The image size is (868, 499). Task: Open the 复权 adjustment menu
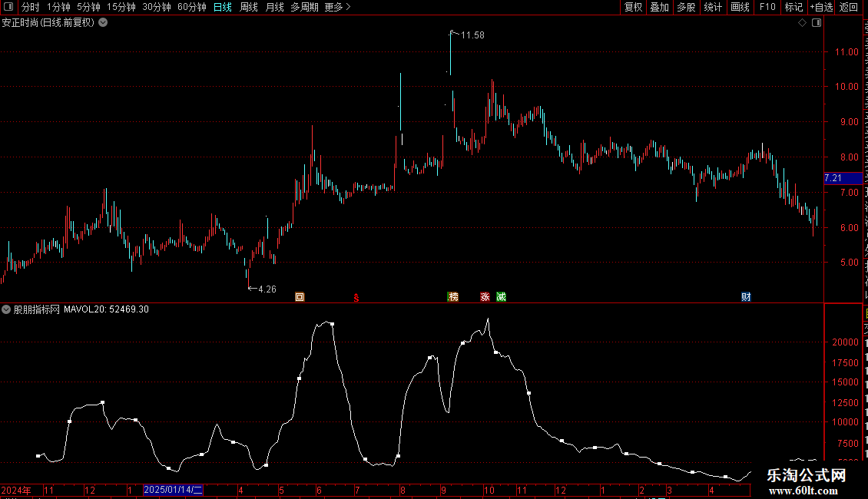click(633, 7)
